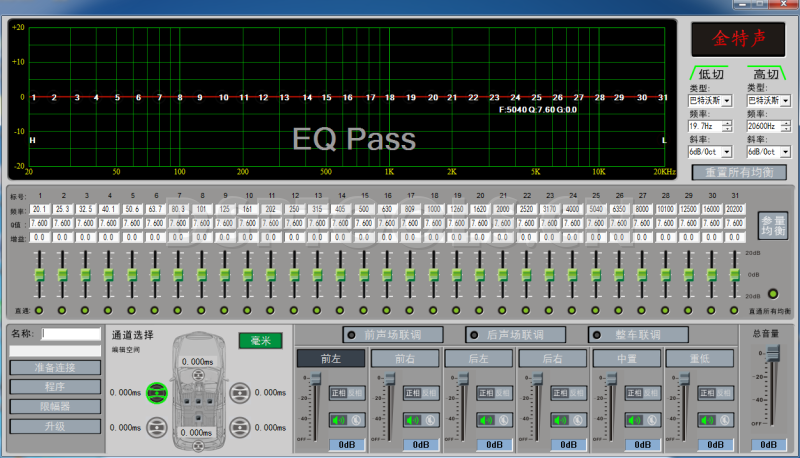Click the 准备连接 connect button
Viewport: 800px width, 458px height.
(56, 367)
